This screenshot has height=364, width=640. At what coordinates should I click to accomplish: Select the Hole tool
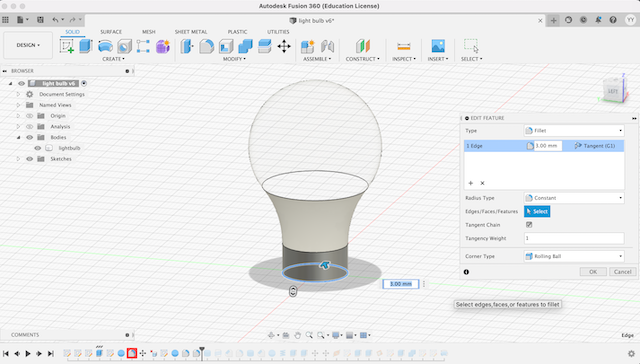(x=124, y=46)
